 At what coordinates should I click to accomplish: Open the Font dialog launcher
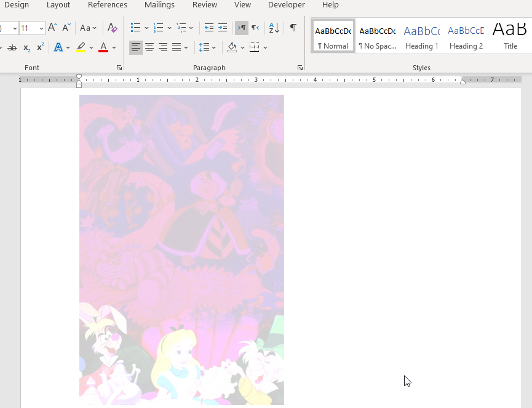[x=119, y=68]
